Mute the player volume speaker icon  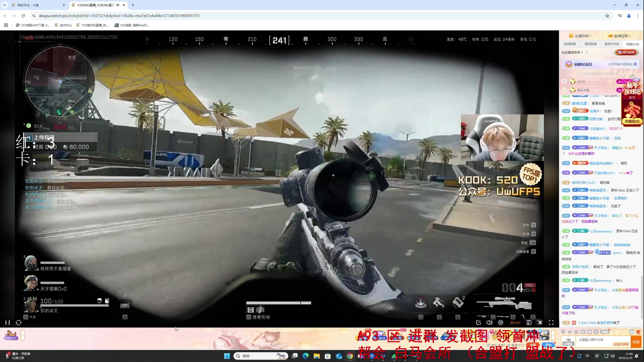pyautogui.click(x=489, y=322)
